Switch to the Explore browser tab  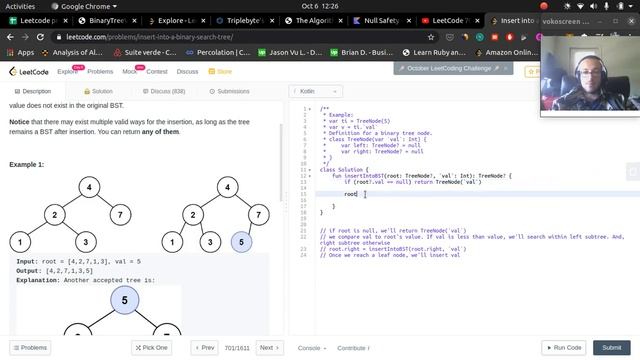point(176,20)
